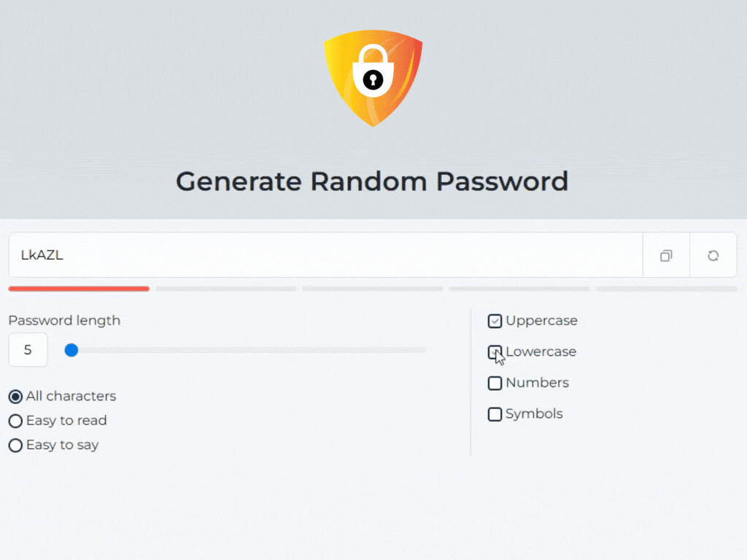The height and width of the screenshot is (560, 747).
Task: Click the refresh icon to generate new password
Action: tap(713, 255)
